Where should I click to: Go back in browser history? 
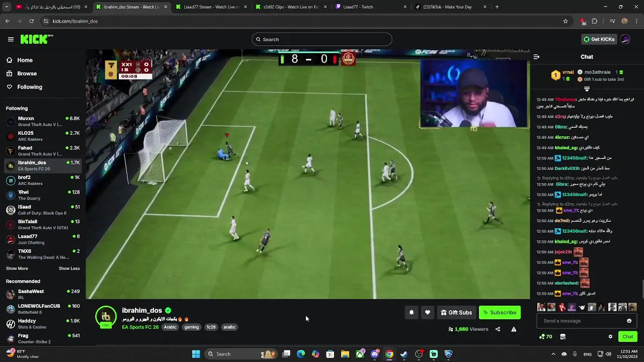7,21
